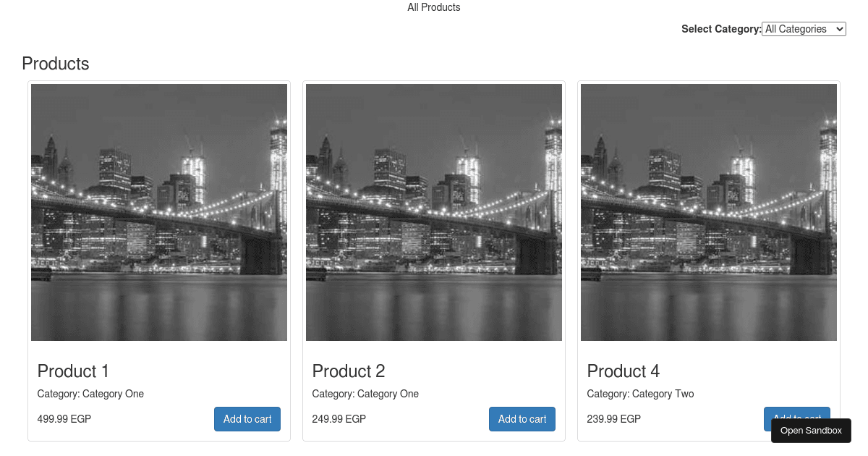Click the Category Two label under Product 4

pos(640,394)
